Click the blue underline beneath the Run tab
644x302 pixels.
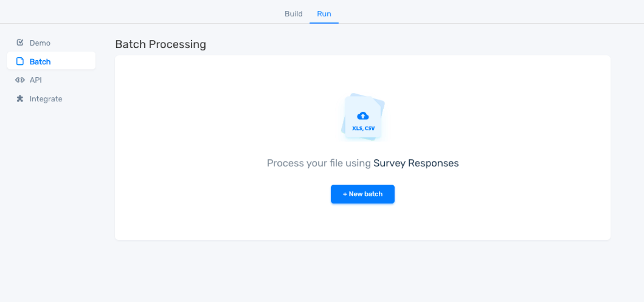tap(324, 23)
